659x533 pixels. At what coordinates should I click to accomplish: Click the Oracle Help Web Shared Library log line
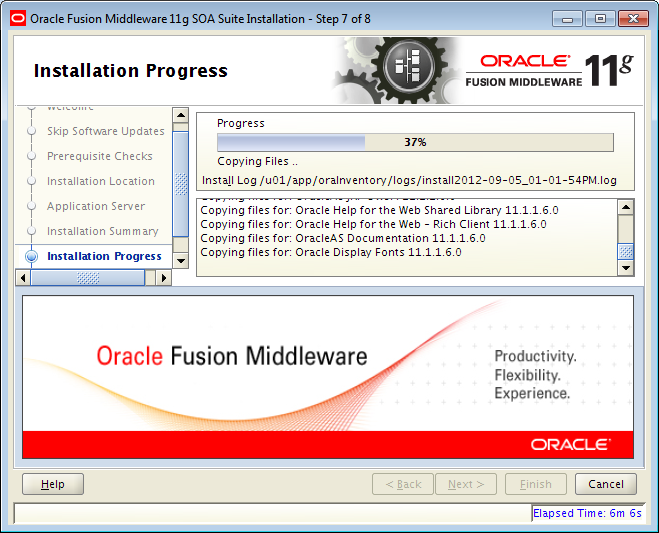pyautogui.click(x=380, y=210)
